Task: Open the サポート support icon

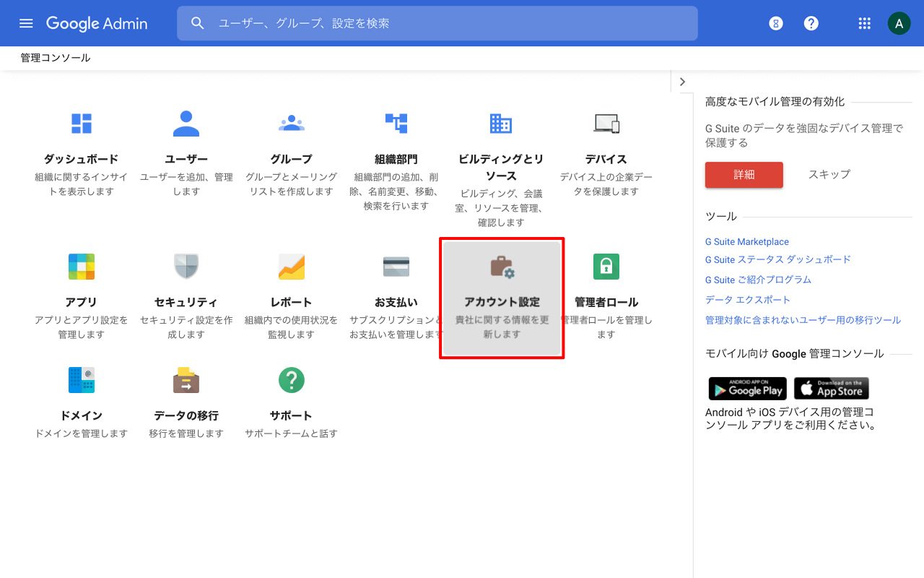Action: click(291, 380)
